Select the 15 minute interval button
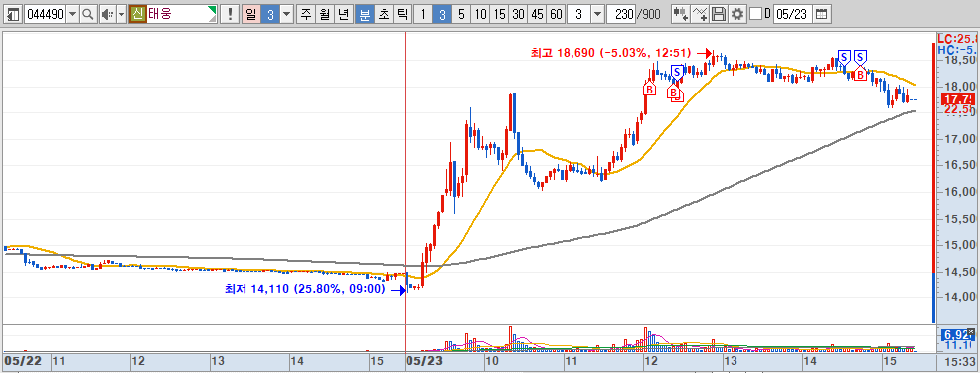 [499, 14]
